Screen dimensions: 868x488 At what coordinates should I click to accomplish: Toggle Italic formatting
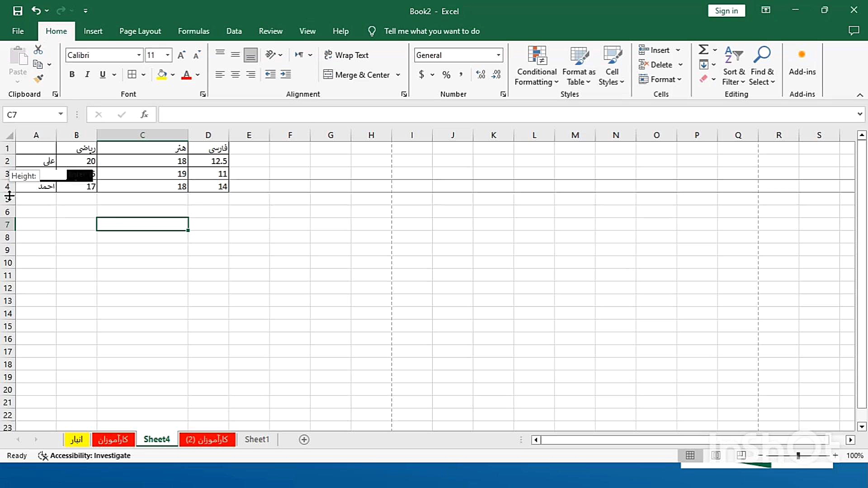pyautogui.click(x=87, y=75)
